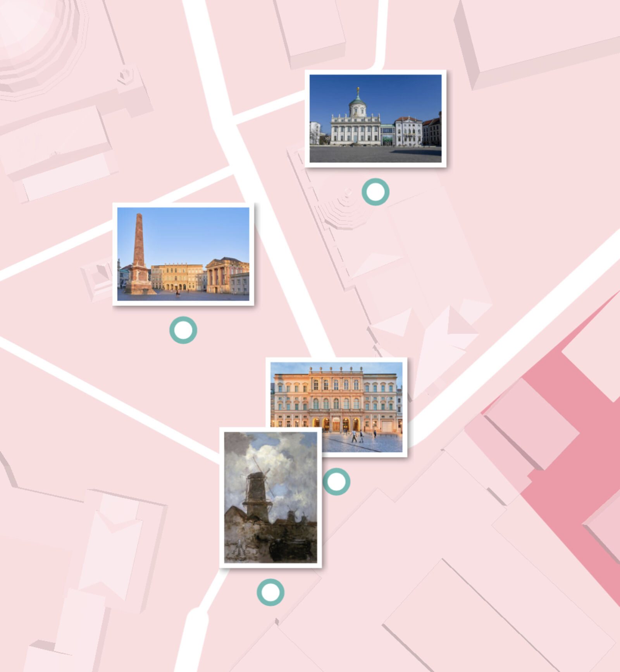Viewport: 620px width, 672px height.
Task: Open the domed town hall photo
Action: tap(375, 119)
